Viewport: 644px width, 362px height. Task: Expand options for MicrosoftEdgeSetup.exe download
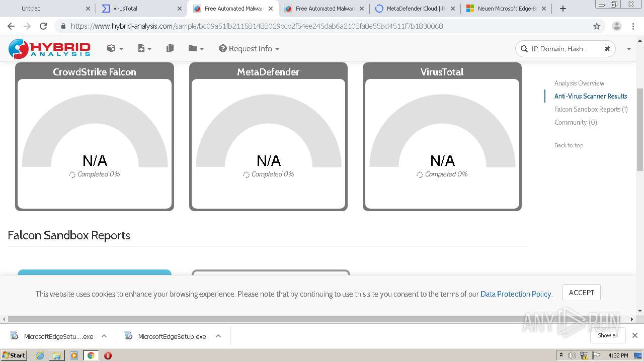[x=218, y=336]
